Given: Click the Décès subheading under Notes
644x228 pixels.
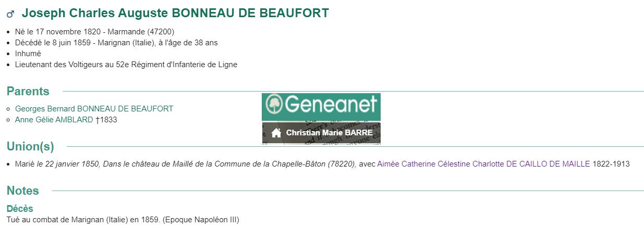Looking at the screenshot, I should tap(20, 209).
